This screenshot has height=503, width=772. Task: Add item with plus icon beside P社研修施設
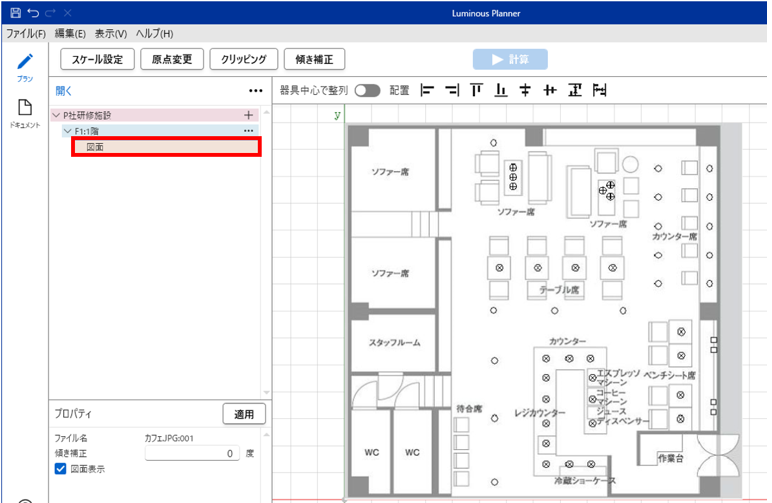249,115
